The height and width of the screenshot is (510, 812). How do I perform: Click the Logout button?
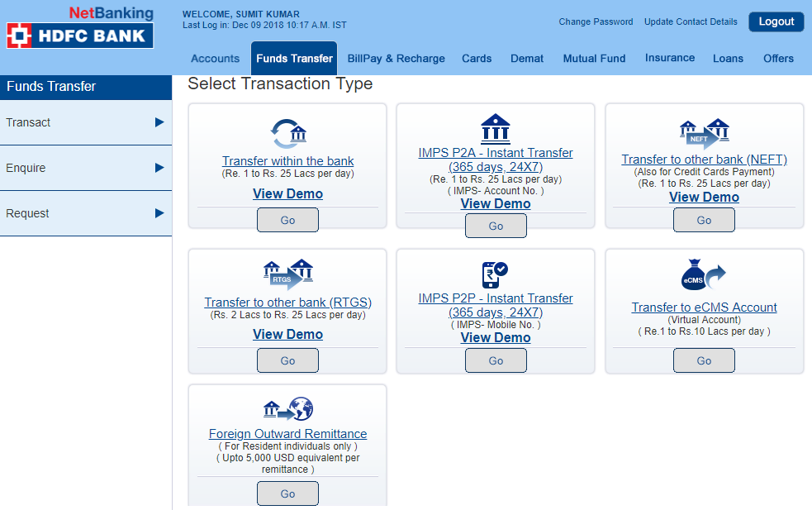[x=776, y=21]
